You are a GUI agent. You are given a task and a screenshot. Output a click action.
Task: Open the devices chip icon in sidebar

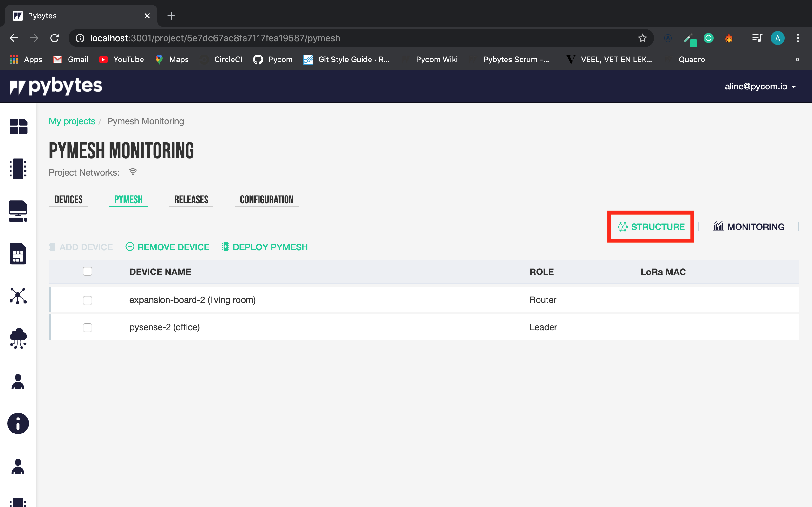click(x=18, y=169)
